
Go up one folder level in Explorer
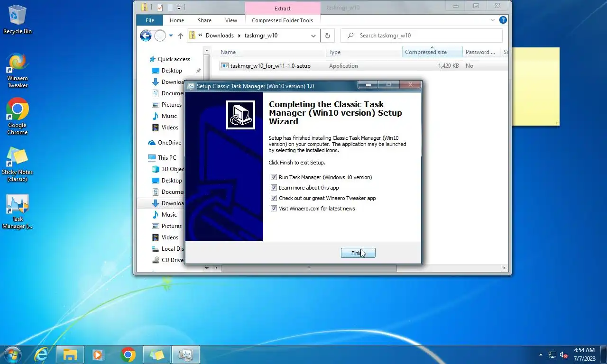point(181,36)
